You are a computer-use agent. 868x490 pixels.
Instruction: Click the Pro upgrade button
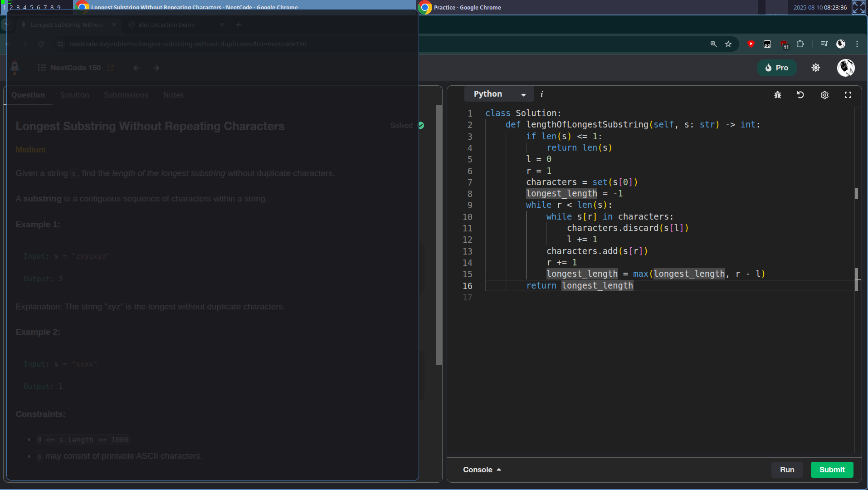(x=777, y=68)
